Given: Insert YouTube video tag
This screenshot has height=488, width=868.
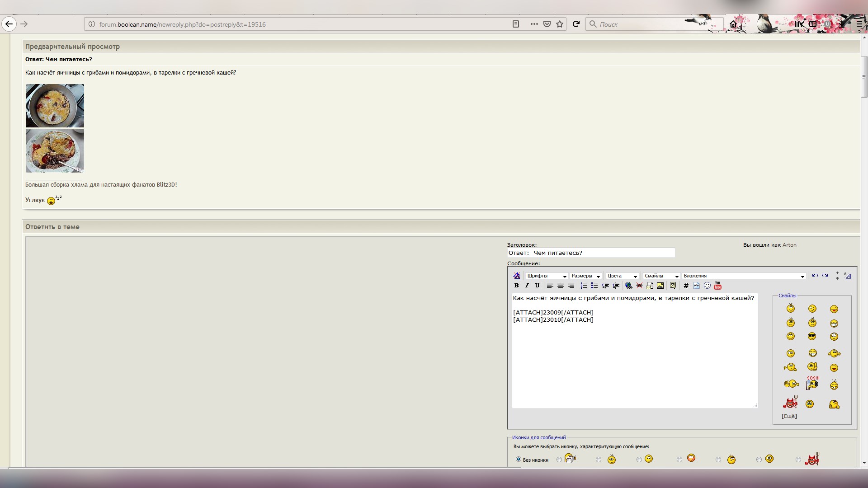Looking at the screenshot, I should coord(717,286).
